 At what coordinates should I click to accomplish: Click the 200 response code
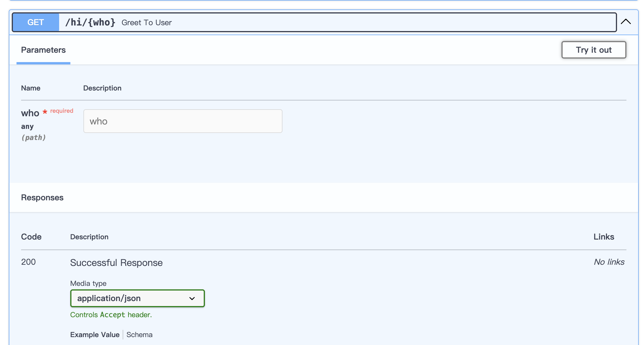coord(28,262)
